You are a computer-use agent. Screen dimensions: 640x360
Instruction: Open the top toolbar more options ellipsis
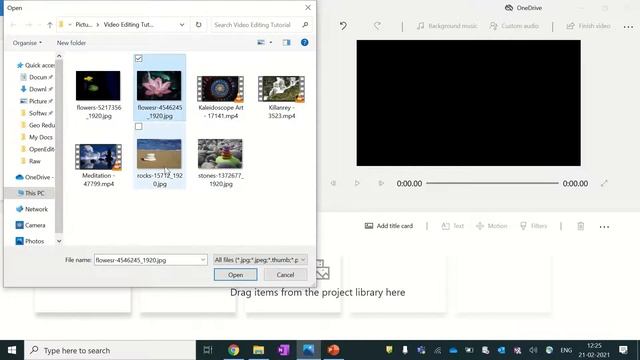(x=628, y=27)
